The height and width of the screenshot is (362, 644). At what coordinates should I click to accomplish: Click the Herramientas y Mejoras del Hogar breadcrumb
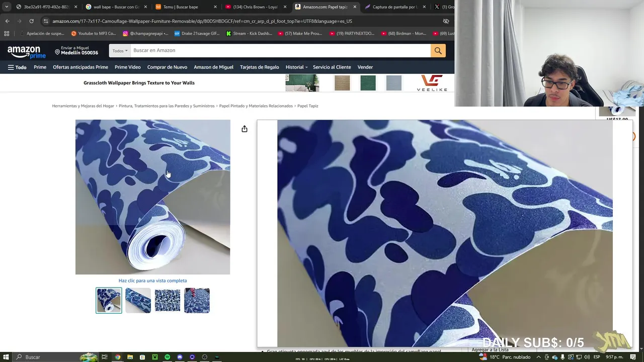click(83, 106)
